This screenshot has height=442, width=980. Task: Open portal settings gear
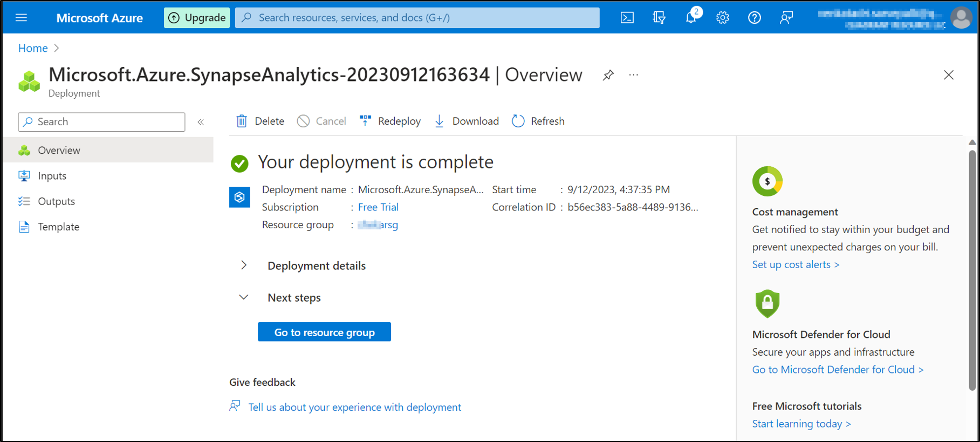click(723, 18)
